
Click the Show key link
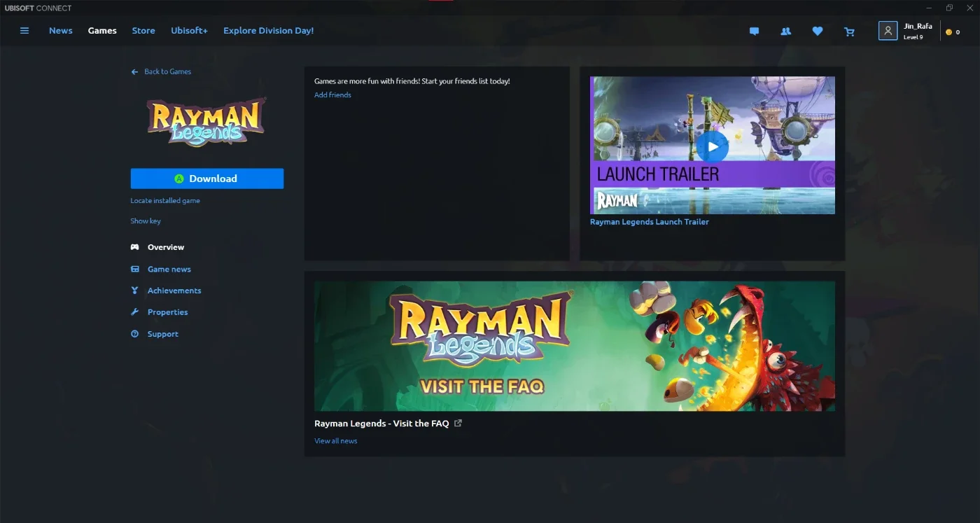[146, 221]
